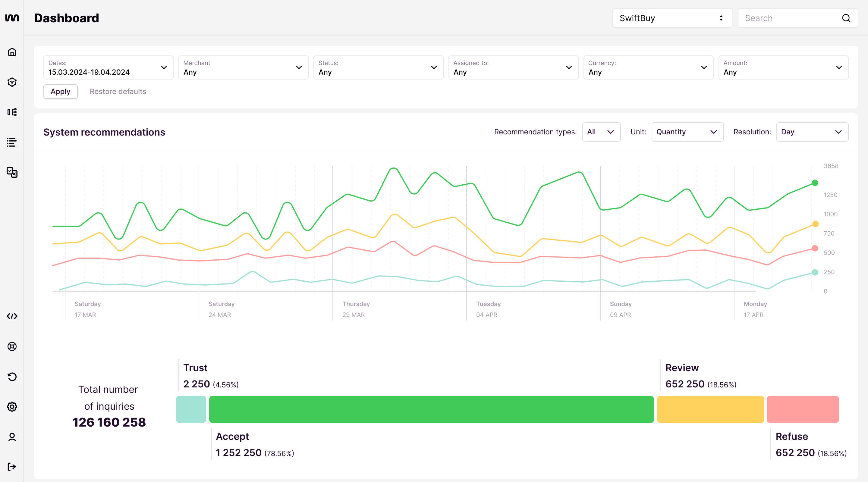The width and height of the screenshot is (868, 482).
Task: Click the red line's end point marker
Action: point(815,248)
